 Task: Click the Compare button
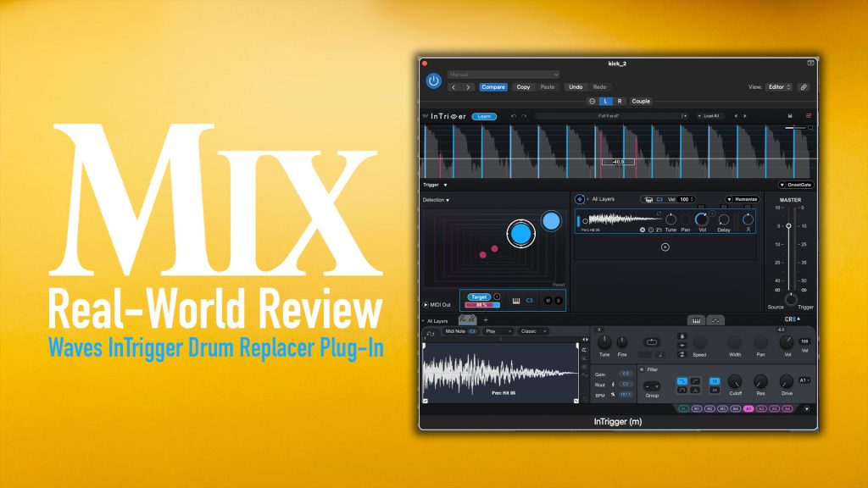pyautogui.click(x=493, y=86)
